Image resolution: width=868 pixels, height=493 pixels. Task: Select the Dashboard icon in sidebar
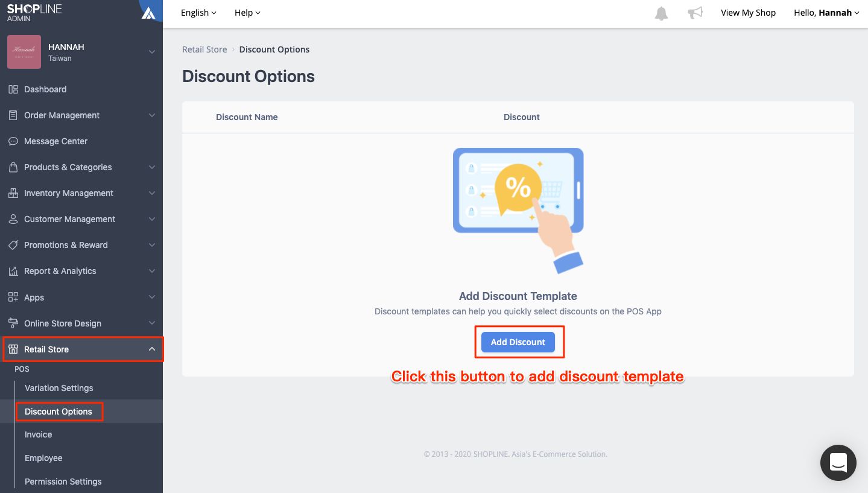[x=13, y=89]
